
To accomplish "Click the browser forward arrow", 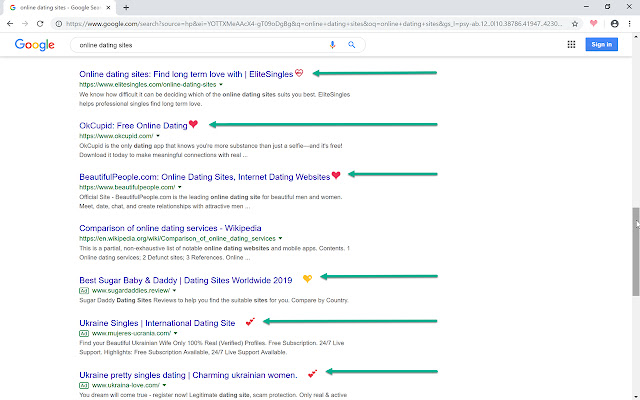I will pyautogui.click(x=25, y=24).
